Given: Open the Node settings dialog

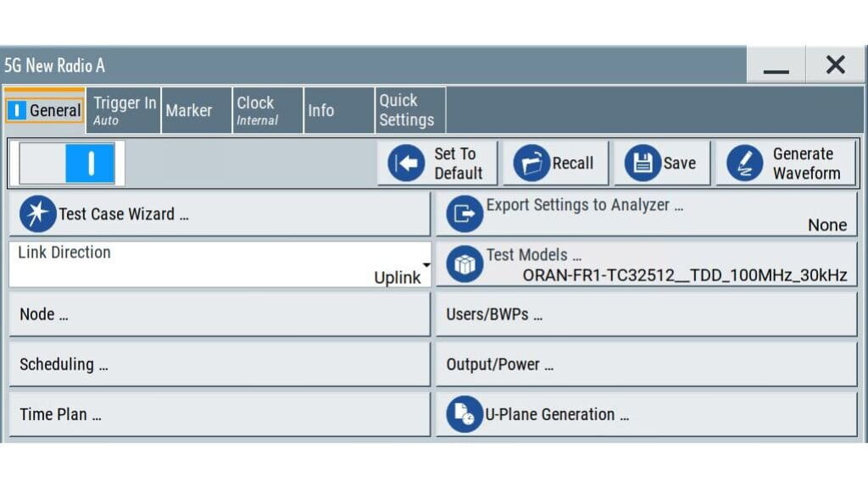Looking at the screenshot, I should coord(218,314).
